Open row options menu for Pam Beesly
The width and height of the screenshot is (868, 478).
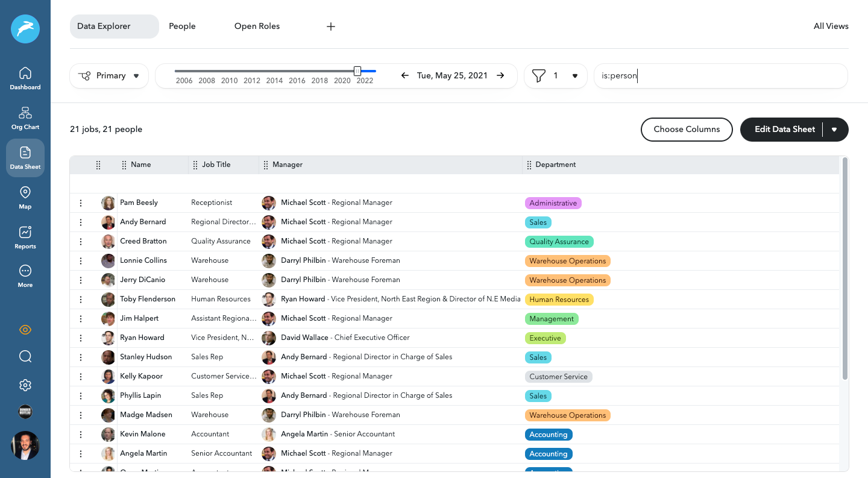point(81,203)
